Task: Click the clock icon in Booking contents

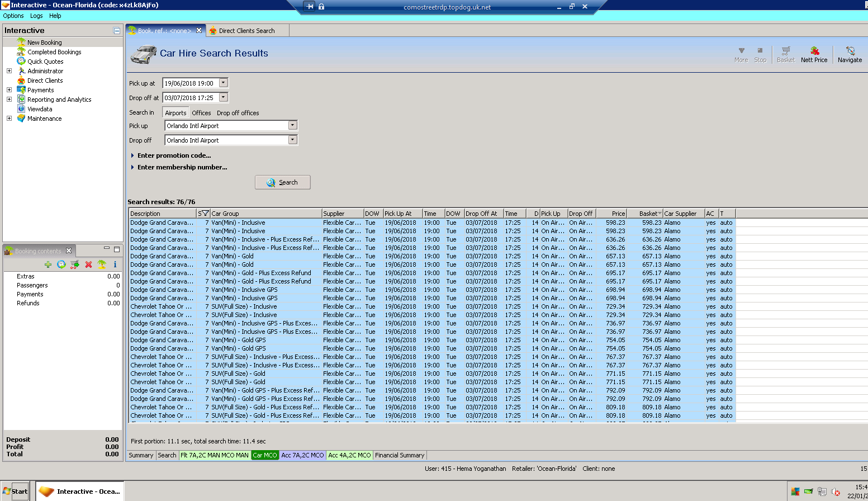Action: click(61, 264)
